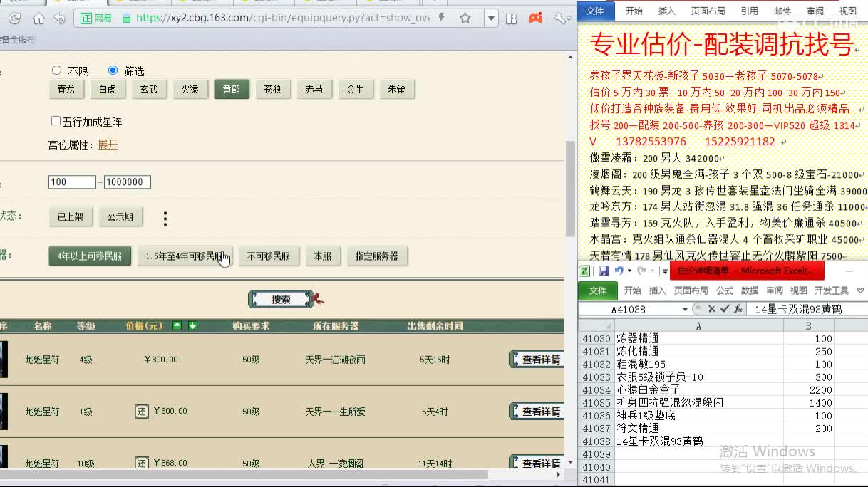
Task: Enable the 五行加成星阵 checkbox
Action: click(x=56, y=121)
